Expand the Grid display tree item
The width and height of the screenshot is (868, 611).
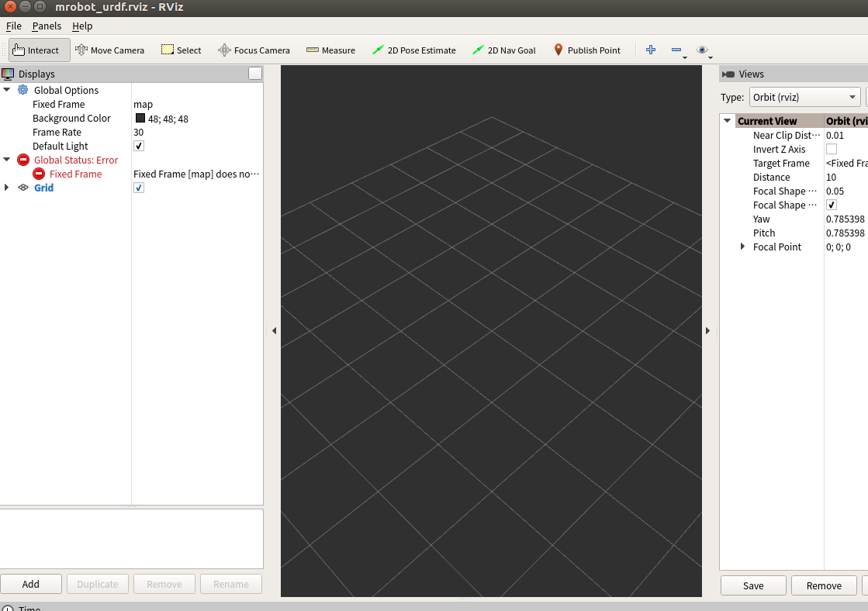pos(7,188)
